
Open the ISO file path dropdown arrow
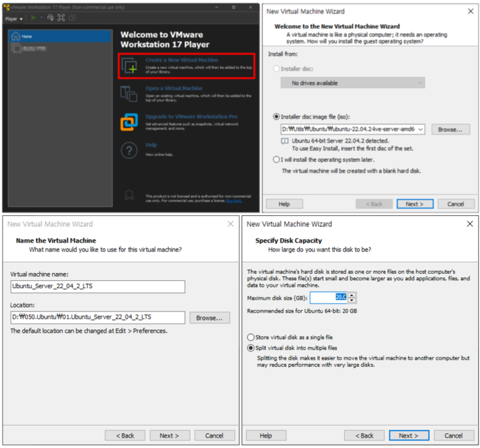[420, 129]
